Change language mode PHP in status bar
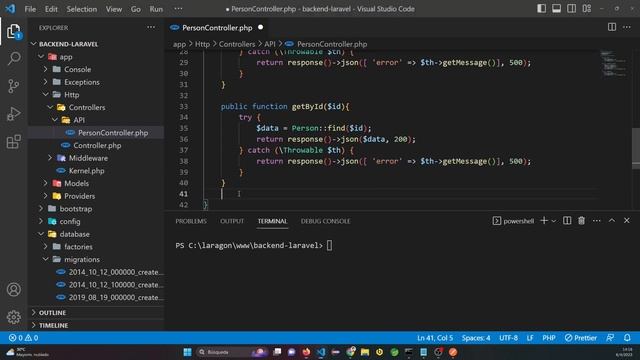640x360 pixels. point(549,338)
